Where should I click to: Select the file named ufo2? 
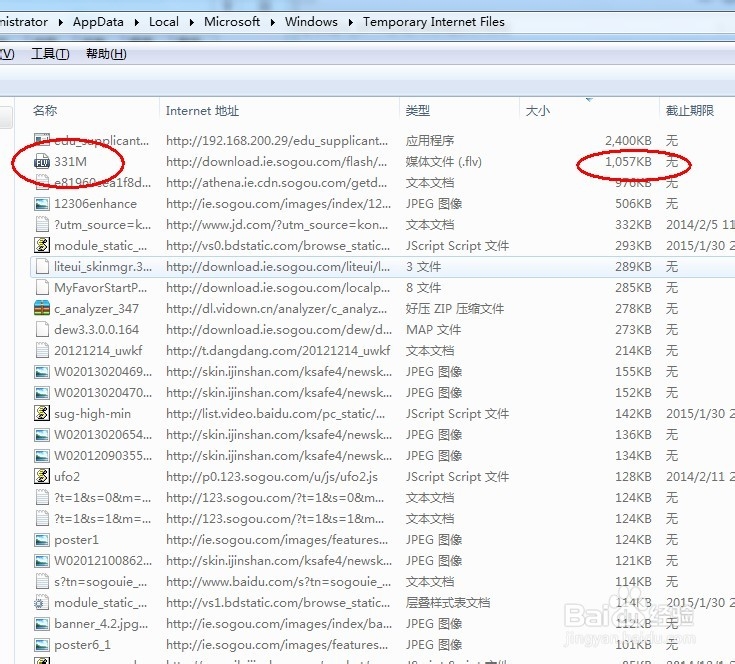[x=67, y=477]
